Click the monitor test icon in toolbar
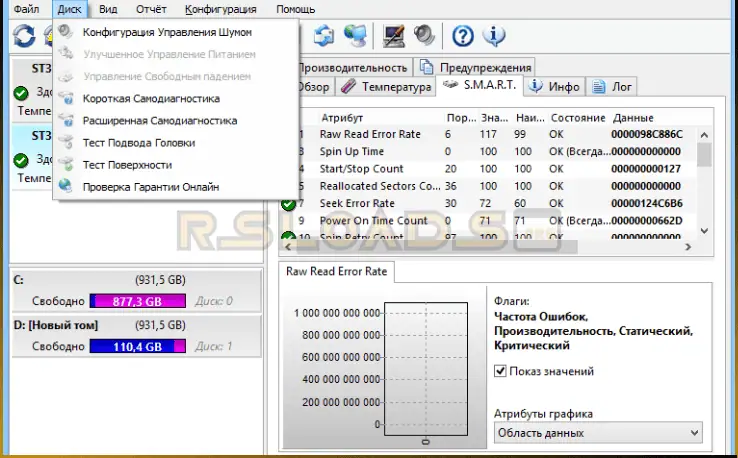Screen dimensions: 738x458 pyautogui.click(x=394, y=36)
